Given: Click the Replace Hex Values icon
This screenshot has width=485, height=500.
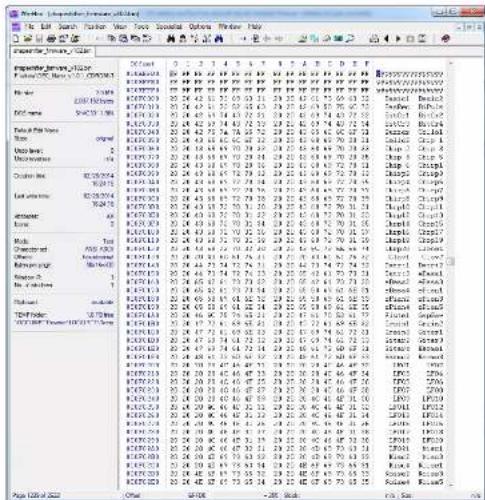Looking at the screenshot, I should coord(207,39).
